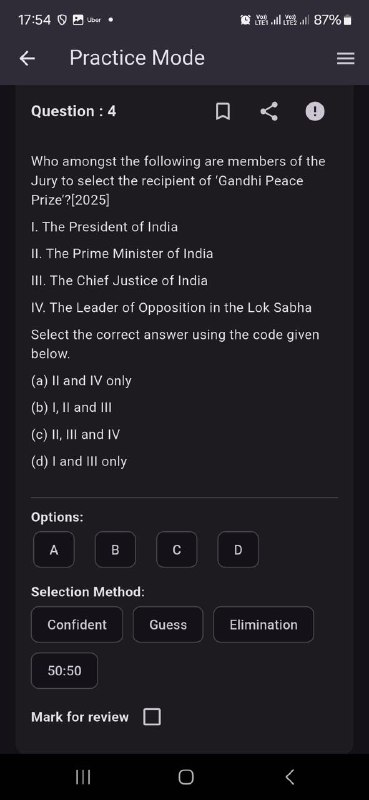Select option C
Screen dimensions: 369x800
pos(177,549)
